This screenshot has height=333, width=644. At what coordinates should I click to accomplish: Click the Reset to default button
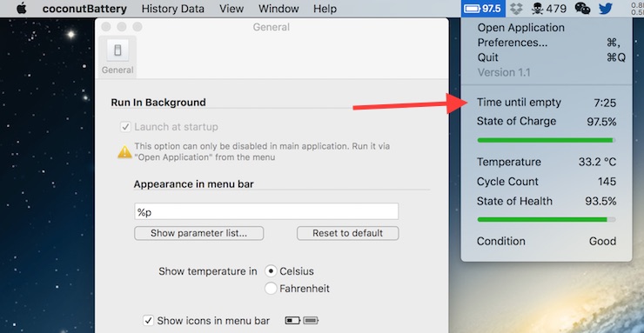[347, 233]
